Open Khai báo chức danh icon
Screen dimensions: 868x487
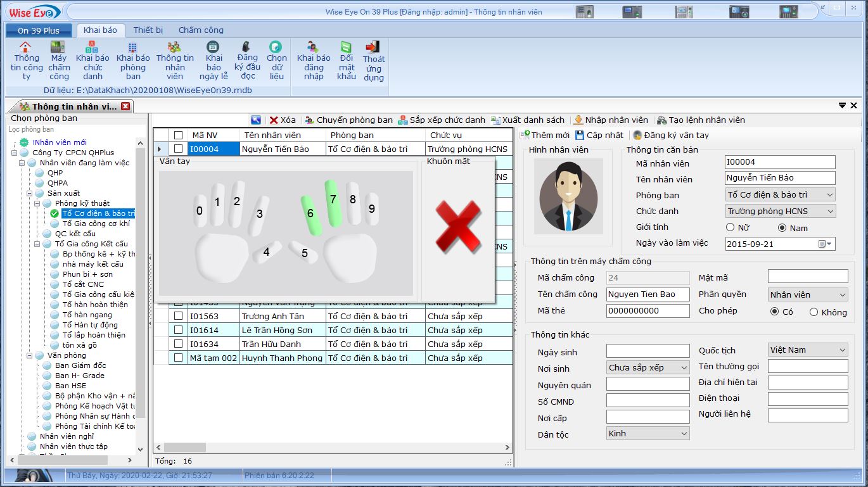pyautogui.click(x=93, y=47)
